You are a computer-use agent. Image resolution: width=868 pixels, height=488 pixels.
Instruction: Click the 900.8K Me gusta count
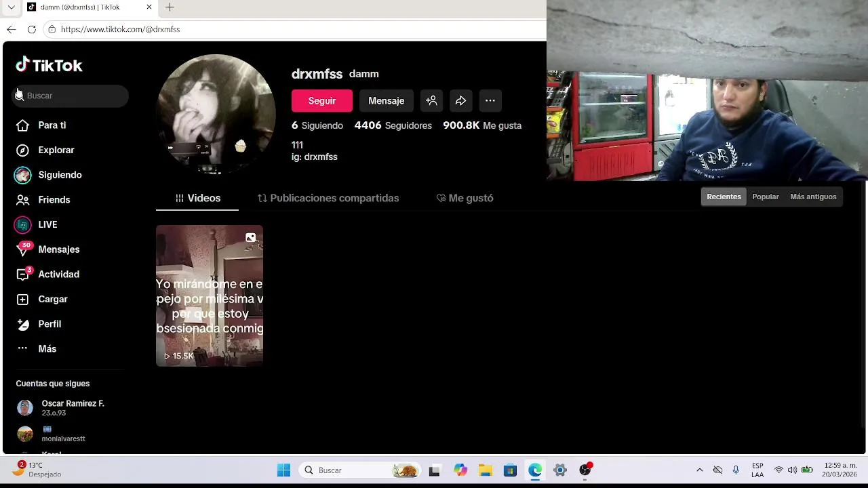(482, 125)
